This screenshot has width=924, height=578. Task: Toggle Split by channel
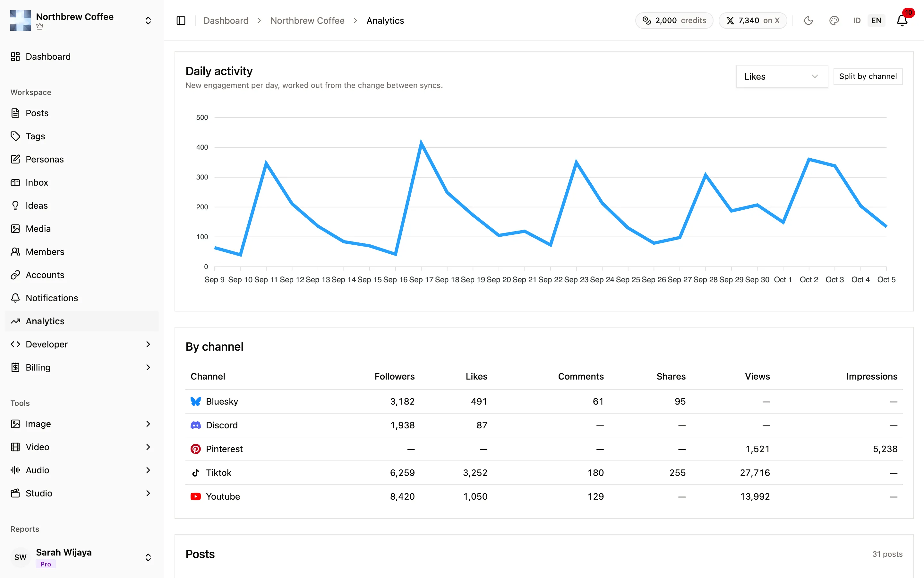point(868,76)
